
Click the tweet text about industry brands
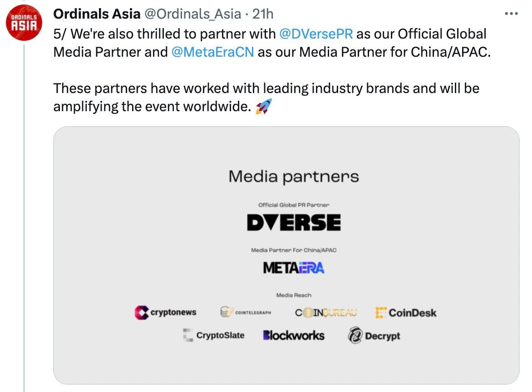click(x=266, y=88)
